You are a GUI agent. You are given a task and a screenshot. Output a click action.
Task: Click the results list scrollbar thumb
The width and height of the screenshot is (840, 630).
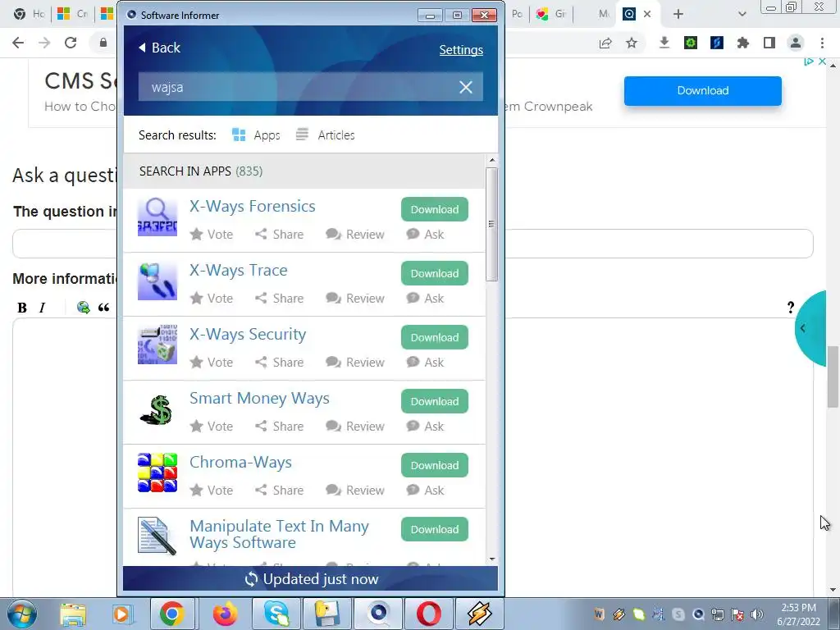492,224
